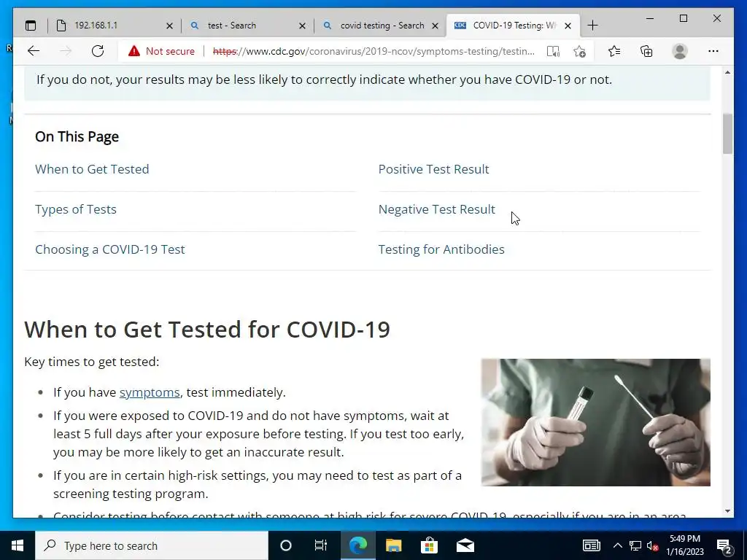Close the covid testing - Search tab
Screen dimensions: 747x560
(x=435, y=26)
